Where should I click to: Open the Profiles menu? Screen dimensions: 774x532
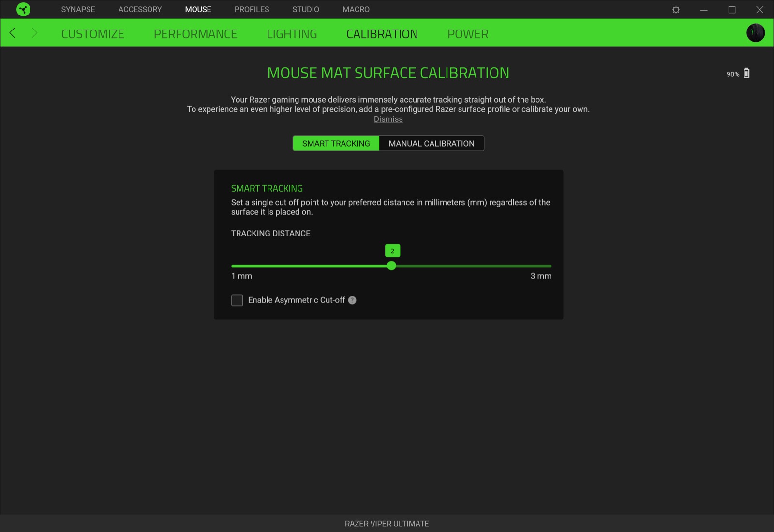[x=252, y=9]
